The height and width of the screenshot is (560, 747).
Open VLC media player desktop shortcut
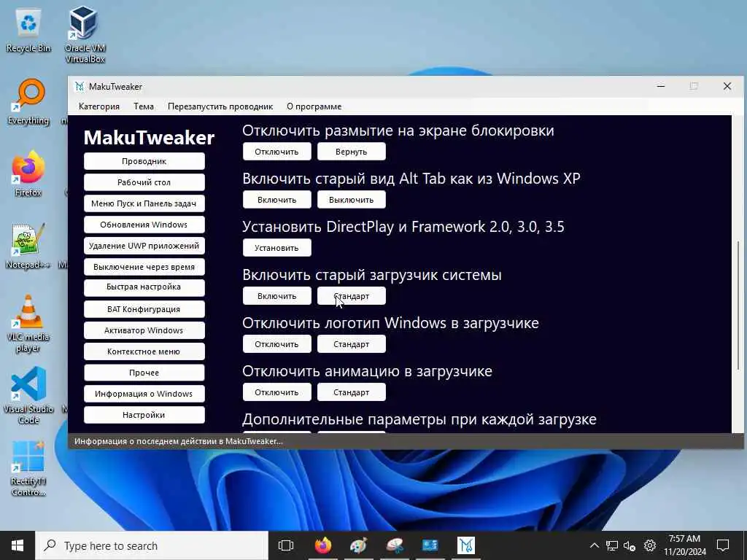click(28, 324)
